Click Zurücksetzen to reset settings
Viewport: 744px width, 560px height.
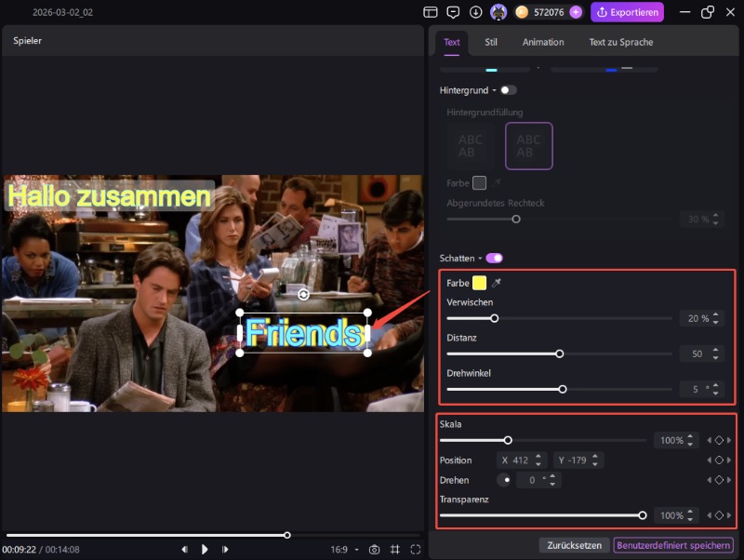coord(574,545)
